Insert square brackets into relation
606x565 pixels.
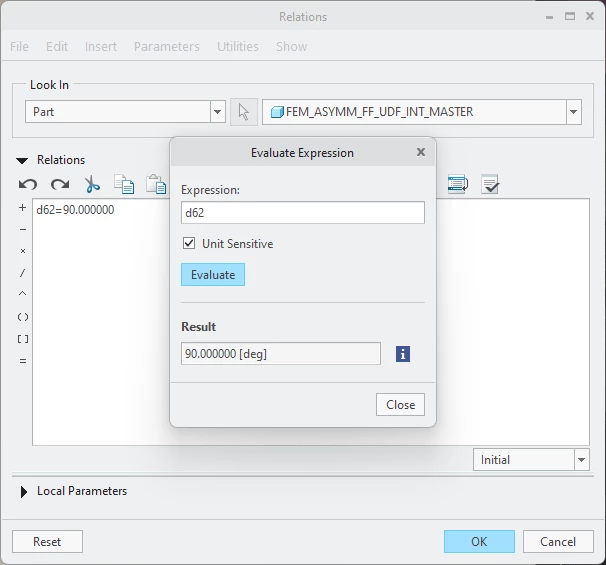[23, 339]
